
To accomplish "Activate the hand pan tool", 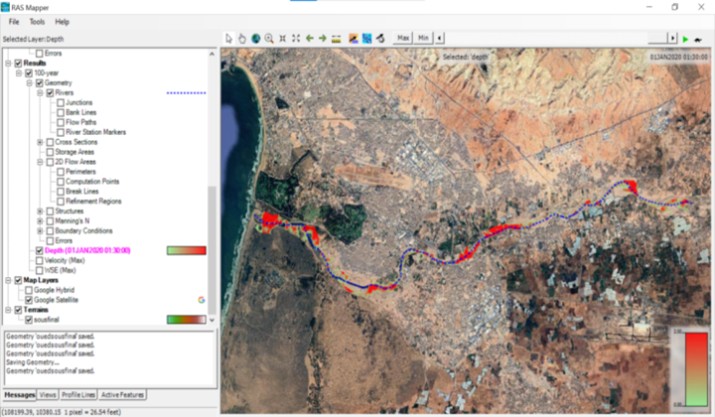I will point(242,39).
